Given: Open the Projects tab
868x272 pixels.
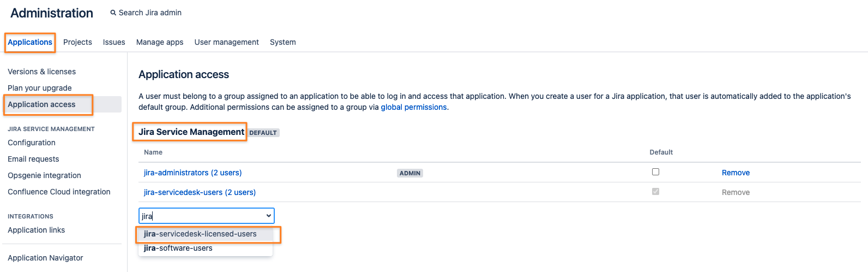Looking at the screenshot, I should [x=77, y=42].
